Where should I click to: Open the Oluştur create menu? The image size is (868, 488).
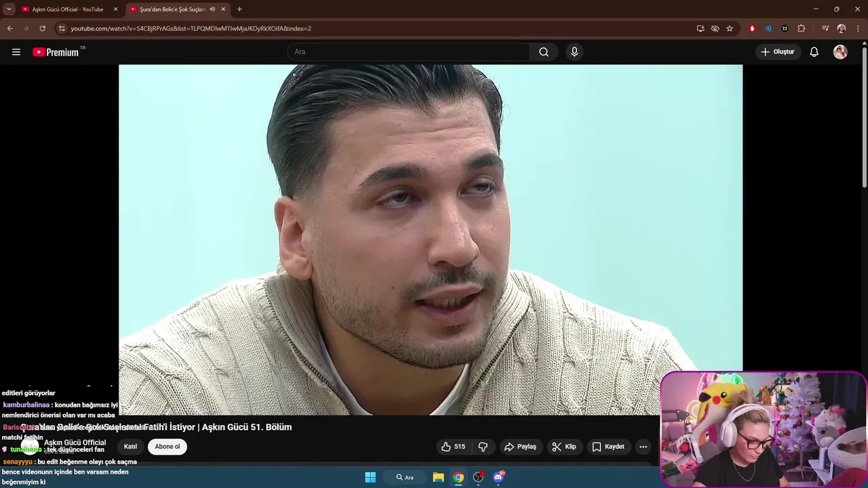tap(778, 52)
